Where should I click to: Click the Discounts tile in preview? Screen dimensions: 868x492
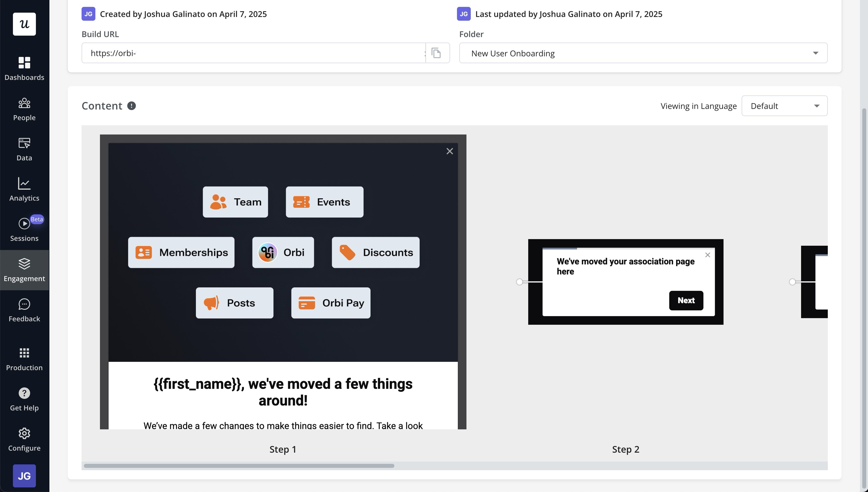click(376, 252)
